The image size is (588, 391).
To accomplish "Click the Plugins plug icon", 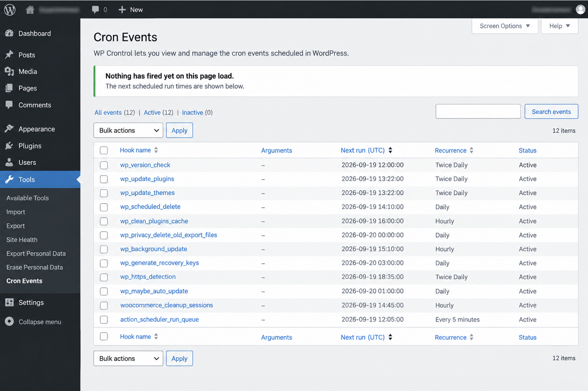I will coord(9,146).
